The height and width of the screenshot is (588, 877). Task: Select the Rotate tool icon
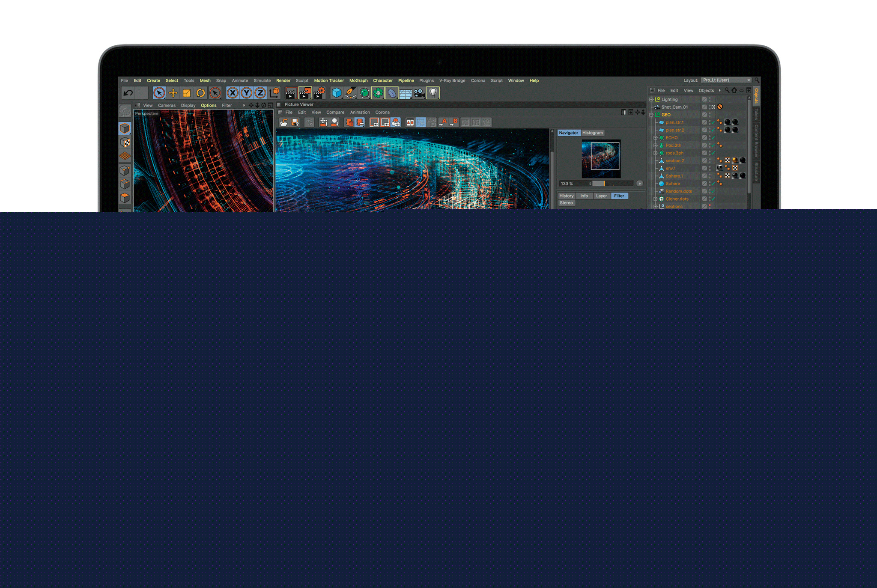(200, 93)
